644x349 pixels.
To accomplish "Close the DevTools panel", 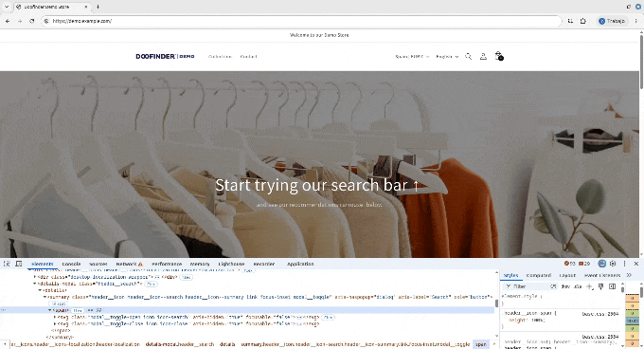I will pos(636,264).
